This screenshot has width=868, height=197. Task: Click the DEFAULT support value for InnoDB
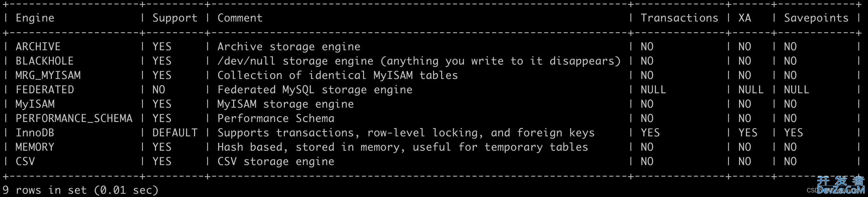[x=175, y=133]
